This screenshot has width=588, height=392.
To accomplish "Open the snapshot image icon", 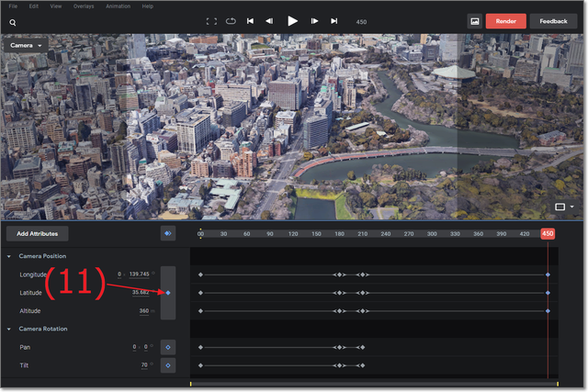I will (474, 20).
